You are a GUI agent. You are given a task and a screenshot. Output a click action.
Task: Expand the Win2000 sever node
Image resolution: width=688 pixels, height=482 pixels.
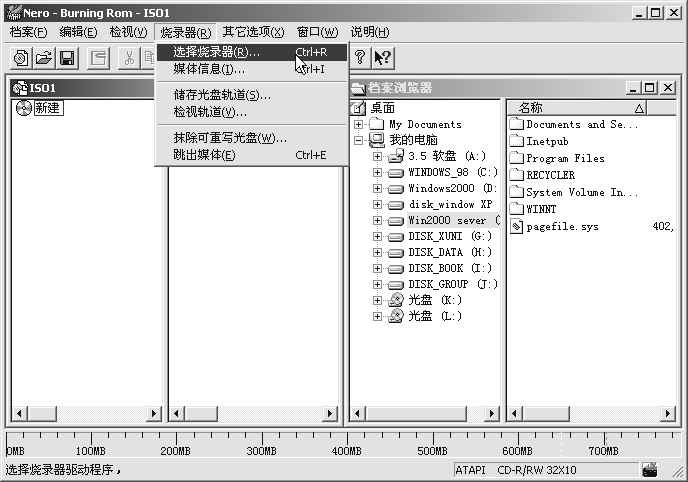(x=377, y=220)
